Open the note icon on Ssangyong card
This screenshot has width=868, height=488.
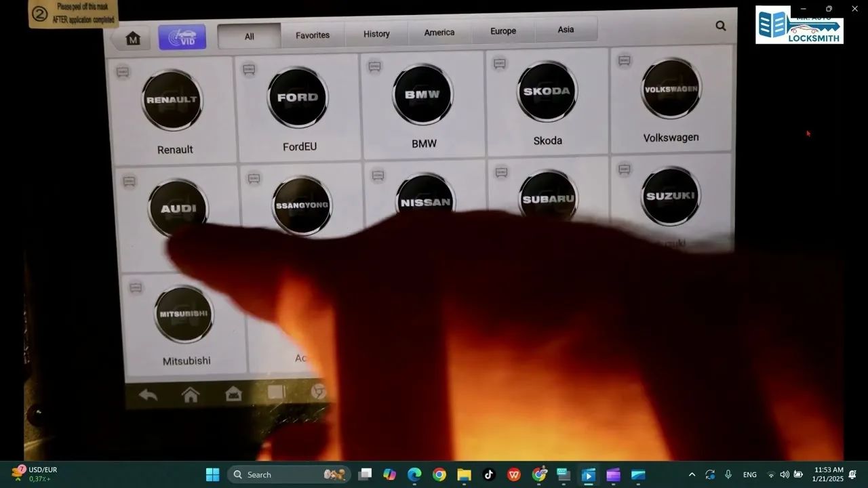coord(254,179)
